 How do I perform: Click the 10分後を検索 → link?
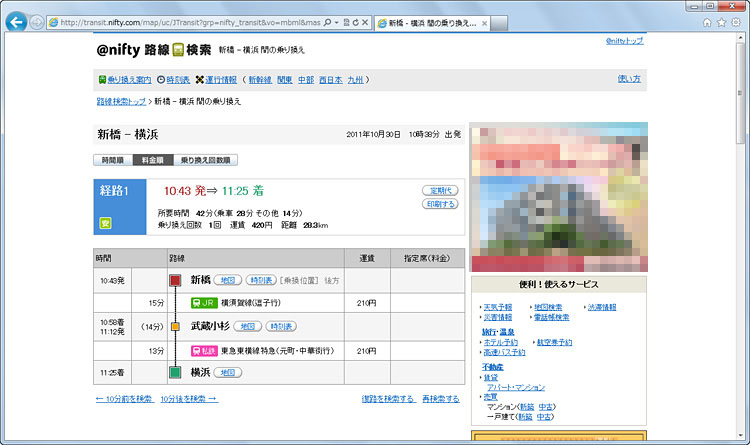click(189, 399)
